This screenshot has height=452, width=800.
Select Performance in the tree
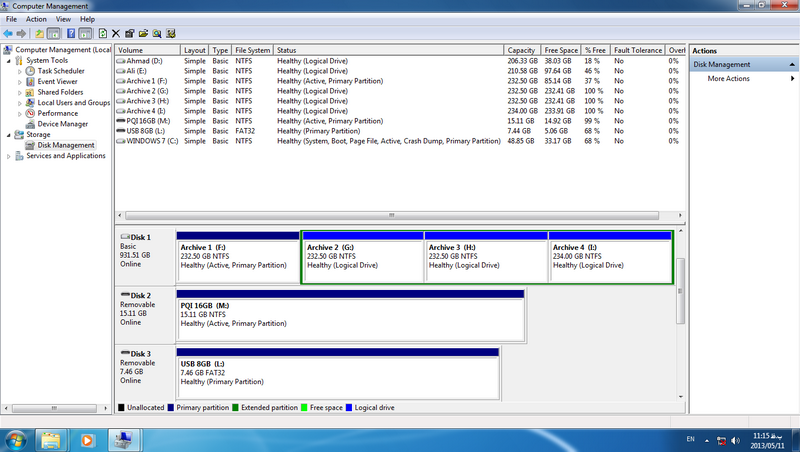pos(58,113)
